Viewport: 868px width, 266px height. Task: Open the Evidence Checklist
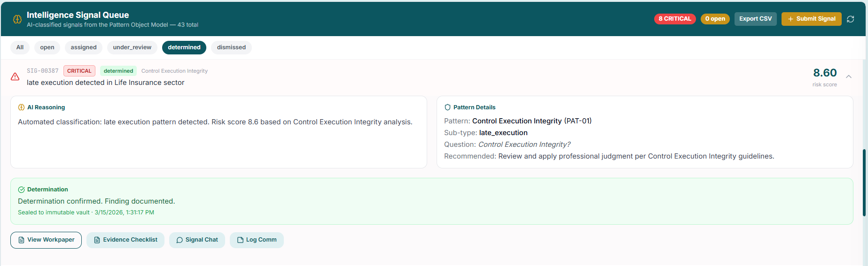coord(125,240)
